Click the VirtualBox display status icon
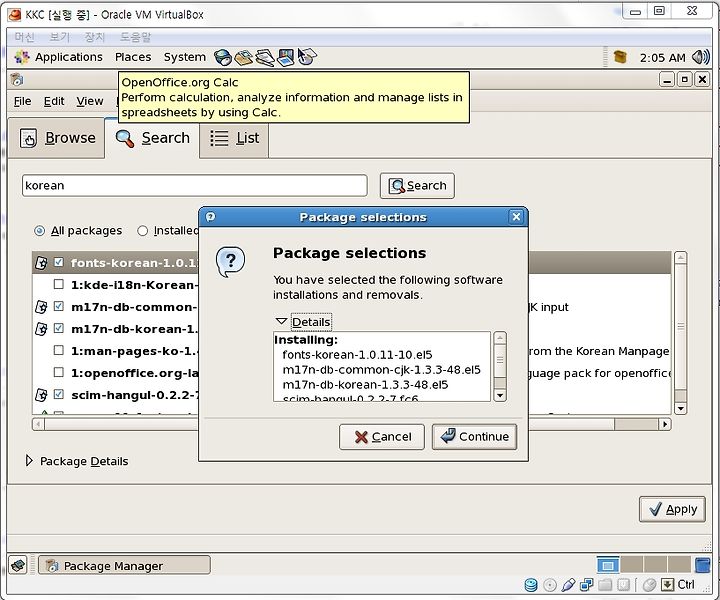The image size is (720, 600). (623, 584)
